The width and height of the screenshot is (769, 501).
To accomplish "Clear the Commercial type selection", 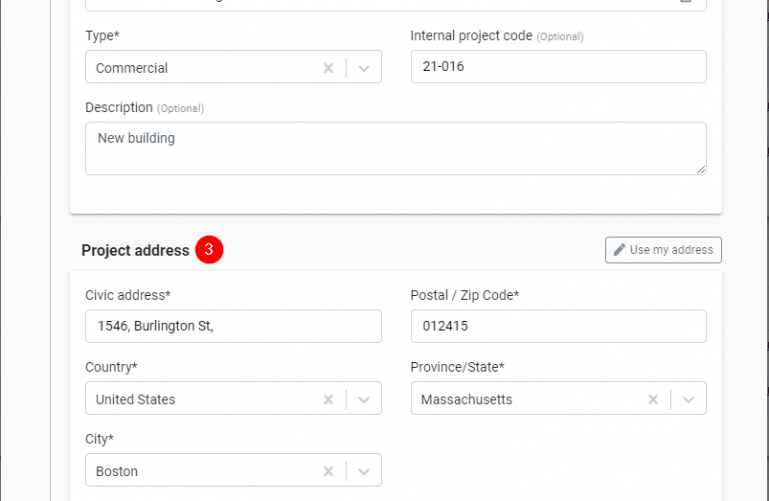I will (328, 68).
